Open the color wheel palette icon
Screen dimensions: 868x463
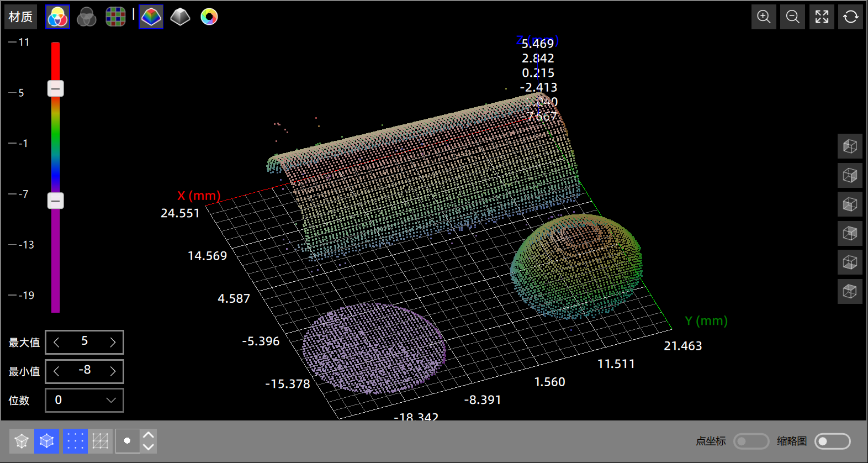(209, 17)
